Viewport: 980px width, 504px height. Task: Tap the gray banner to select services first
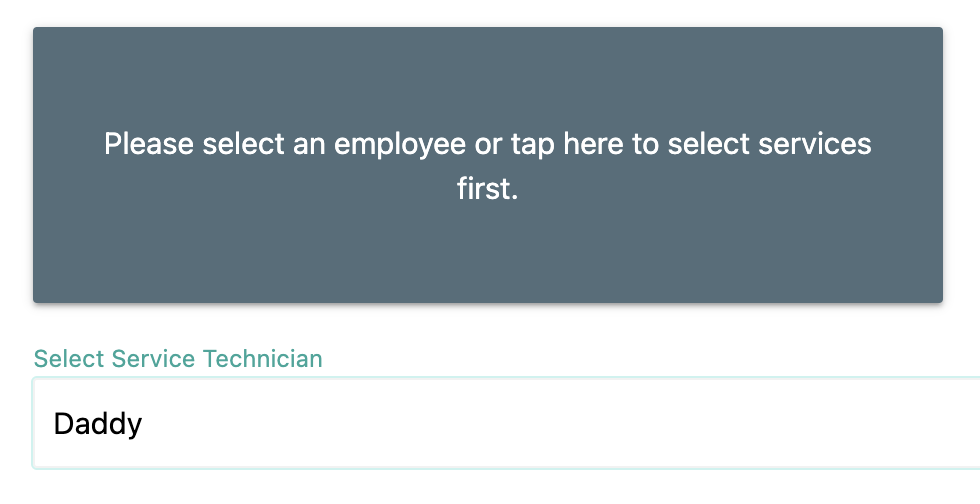click(487, 165)
